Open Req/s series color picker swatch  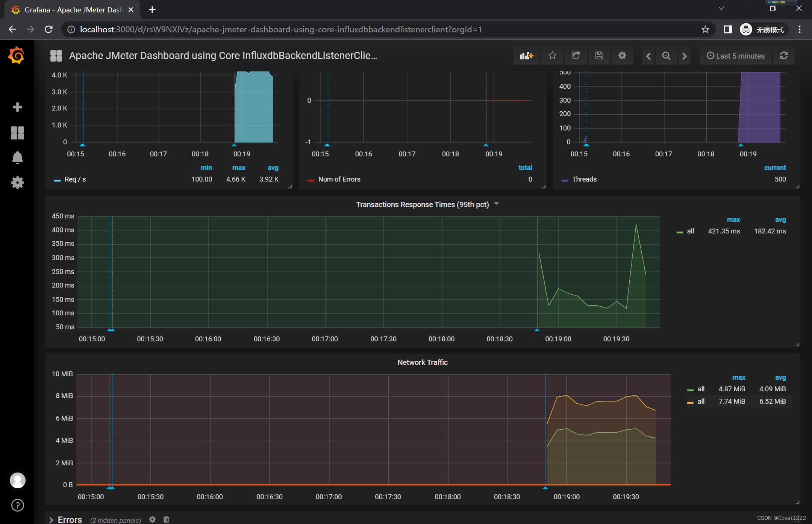click(57, 180)
